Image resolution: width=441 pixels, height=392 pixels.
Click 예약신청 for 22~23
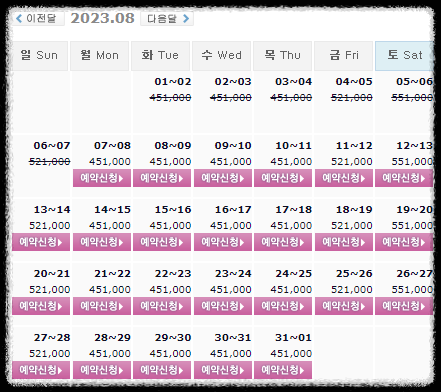pyautogui.click(x=162, y=306)
